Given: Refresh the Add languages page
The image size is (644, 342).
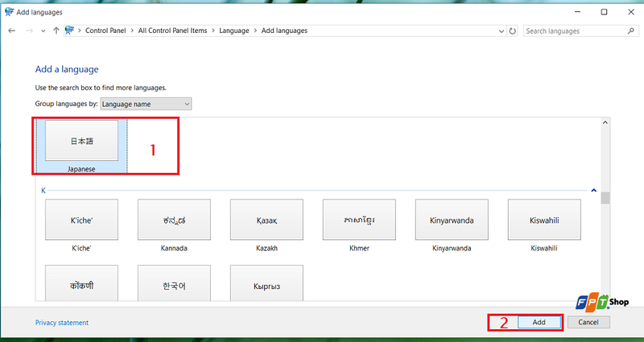Looking at the screenshot, I should click(513, 31).
